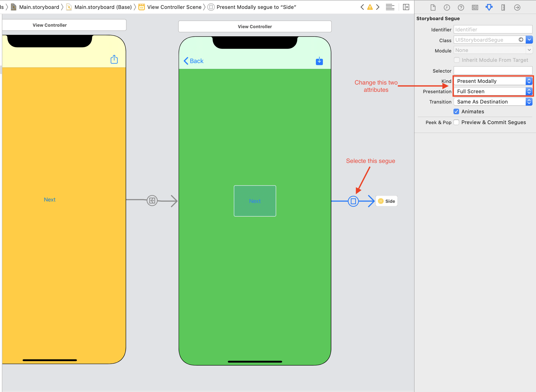Enable Preview and Commit Segues checkbox
Viewport: 536px width, 392px height.
[x=457, y=122]
